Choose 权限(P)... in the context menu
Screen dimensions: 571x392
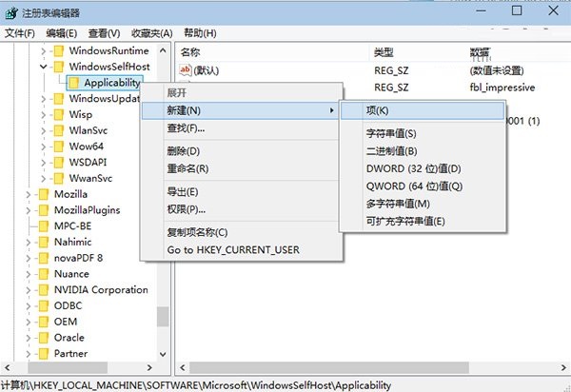pos(241,209)
